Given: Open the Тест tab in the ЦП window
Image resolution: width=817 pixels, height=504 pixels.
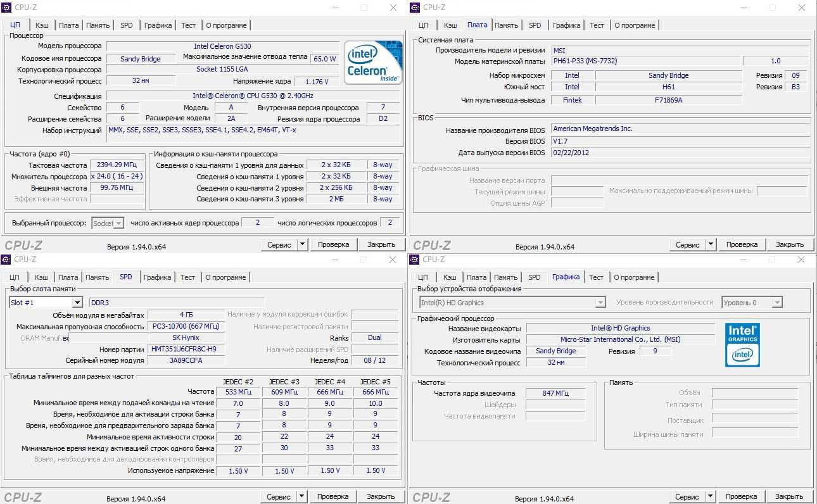Looking at the screenshot, I should 189,25.
